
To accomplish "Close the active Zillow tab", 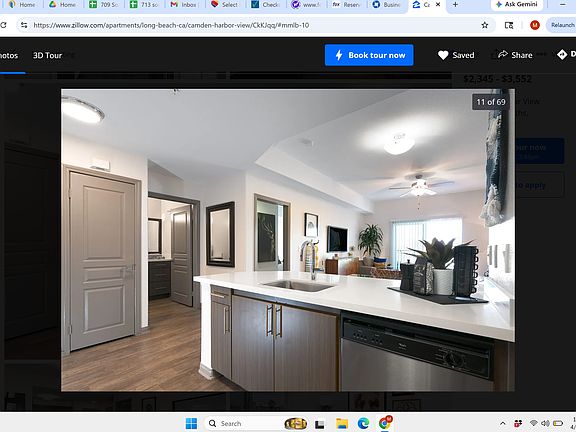I will click(x=438, y=4).
